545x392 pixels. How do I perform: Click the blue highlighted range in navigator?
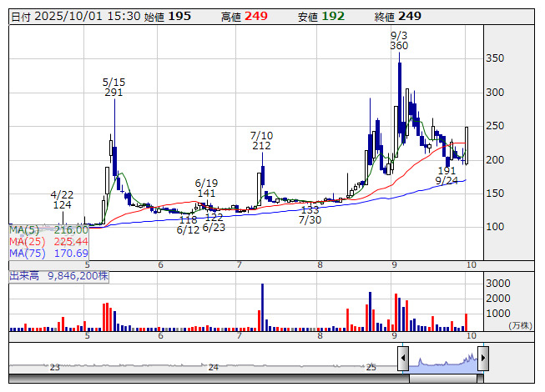pos(442,360)
